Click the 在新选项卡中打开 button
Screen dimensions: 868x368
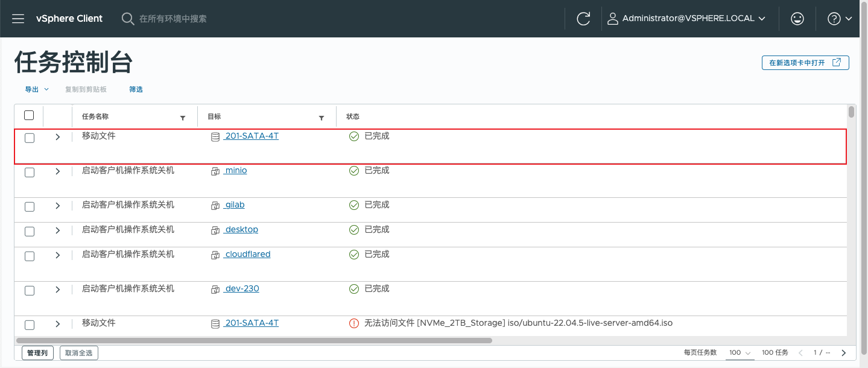click(805, 63)
